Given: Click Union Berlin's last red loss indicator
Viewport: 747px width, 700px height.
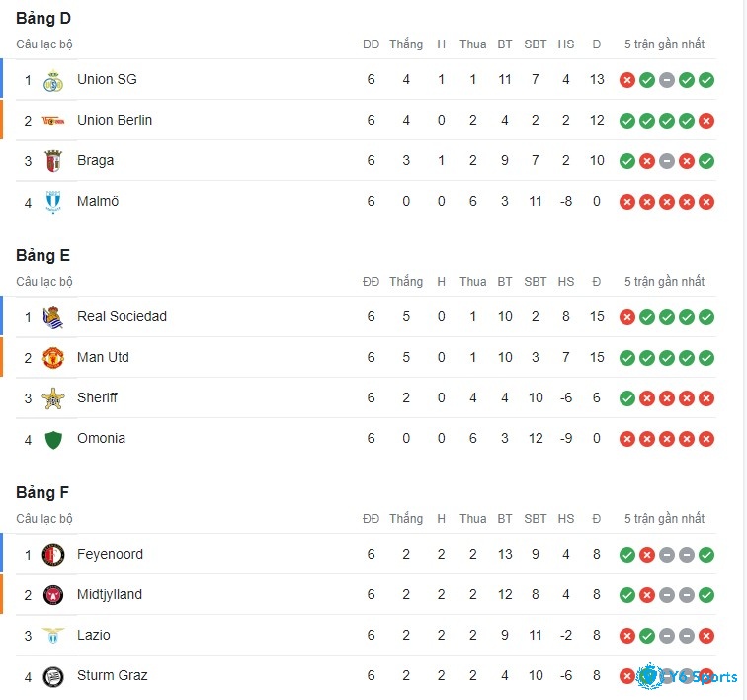Looking at the screenshot, I should [x=706, y=121].
